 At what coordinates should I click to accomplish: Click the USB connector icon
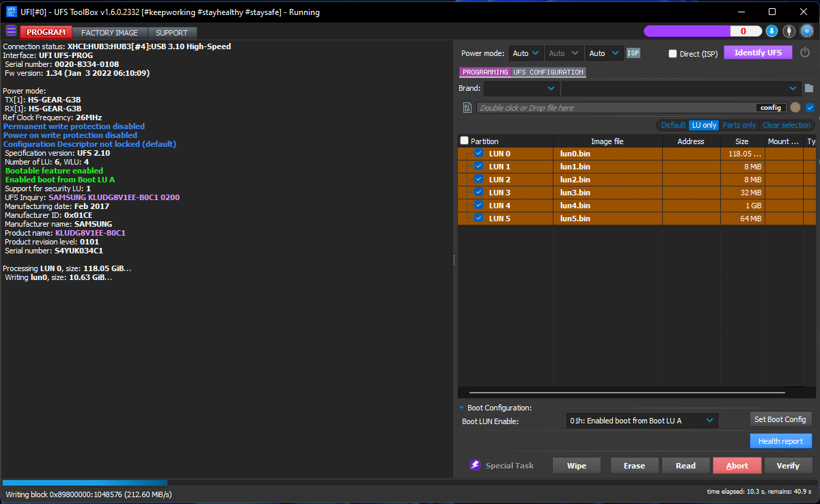click(x=789, y=31)
